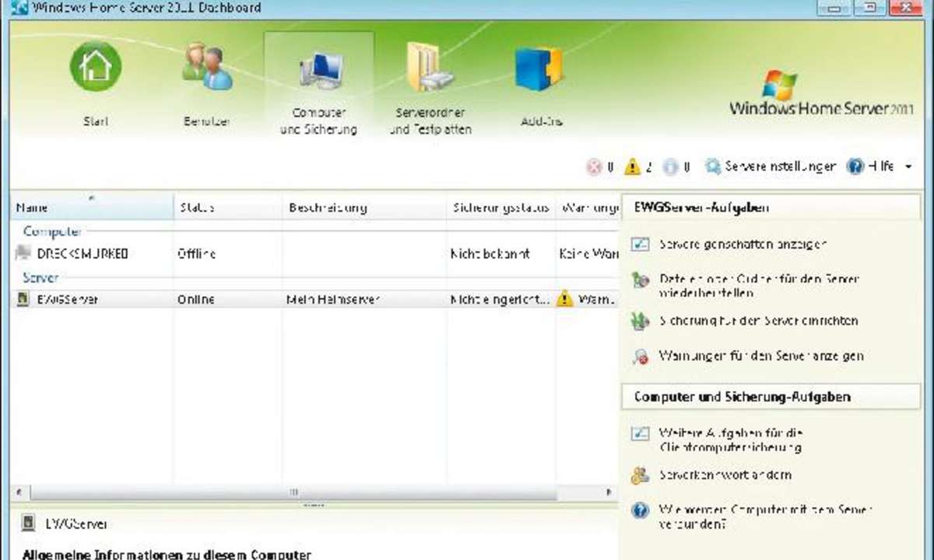The image size is (934, 560).
Task: Click Nicht eingerichtet backup status cell
Action: 500,299
